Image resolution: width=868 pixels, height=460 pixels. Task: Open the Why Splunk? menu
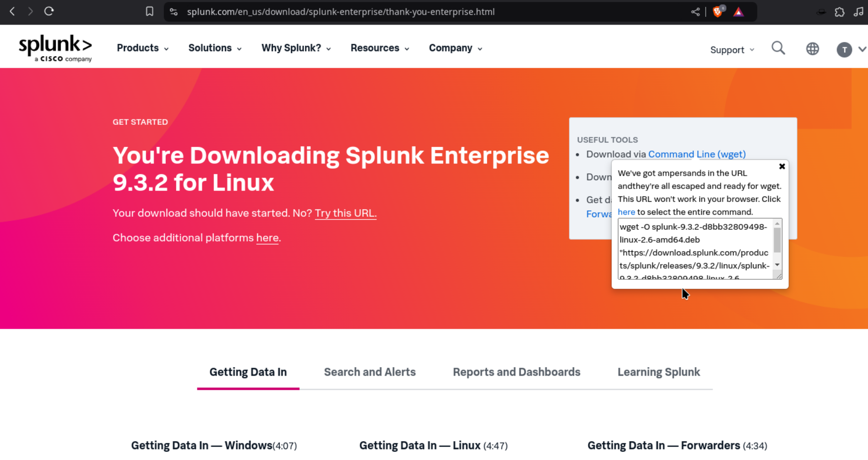click(296, 48)
